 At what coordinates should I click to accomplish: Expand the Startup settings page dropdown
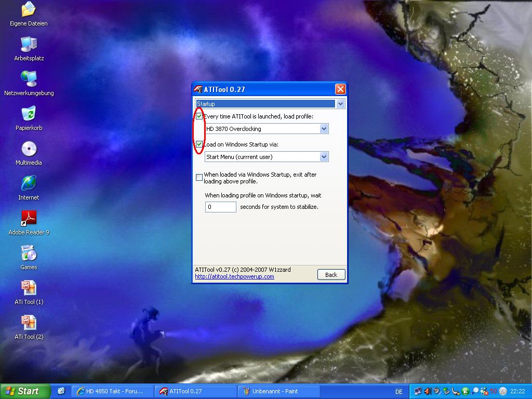tap(341, 104)
